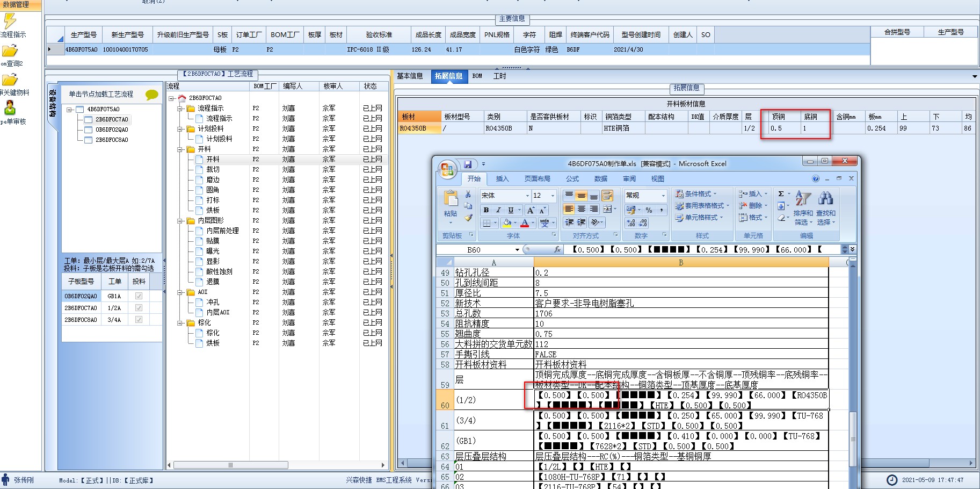This screenshot has height=489, width=980.
Task: Click the pe单审核 person icon in sidebar
Action: coord(10,107)
